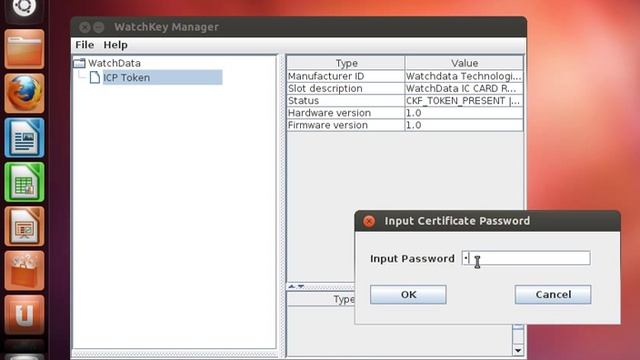Image resolution: width=640 pixels, height=360 pixels.
Task: Focus the Input Password field
Action: [526, 258]
